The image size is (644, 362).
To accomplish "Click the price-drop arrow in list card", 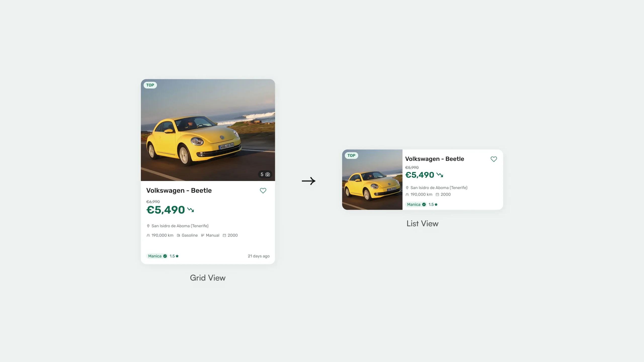I will pyautogui.click(x=440, y=175).
